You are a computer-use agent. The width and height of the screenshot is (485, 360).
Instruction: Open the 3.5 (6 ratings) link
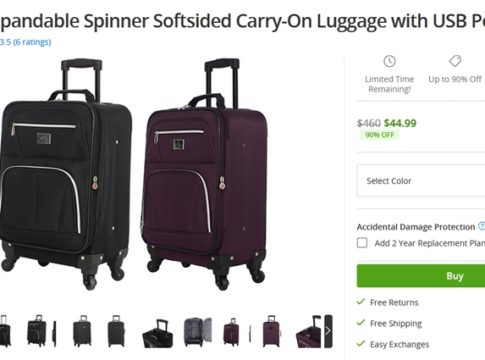pos(25,42)
